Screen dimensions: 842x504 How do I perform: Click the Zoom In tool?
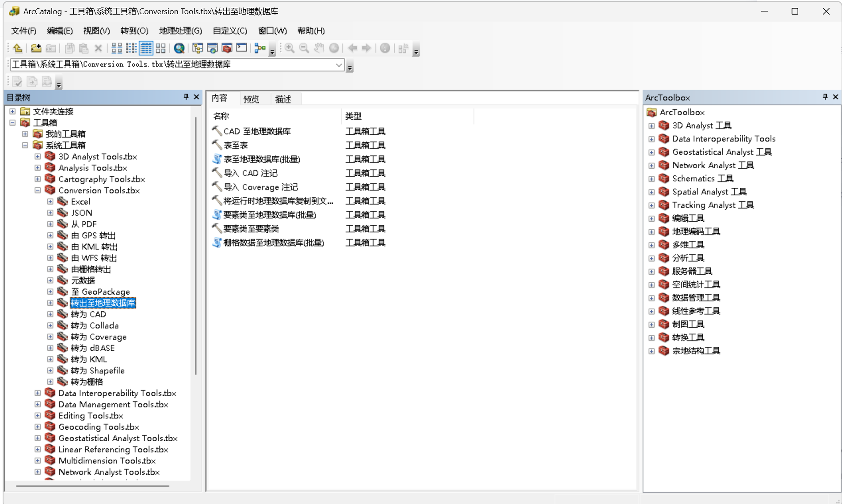pos(290,48)
